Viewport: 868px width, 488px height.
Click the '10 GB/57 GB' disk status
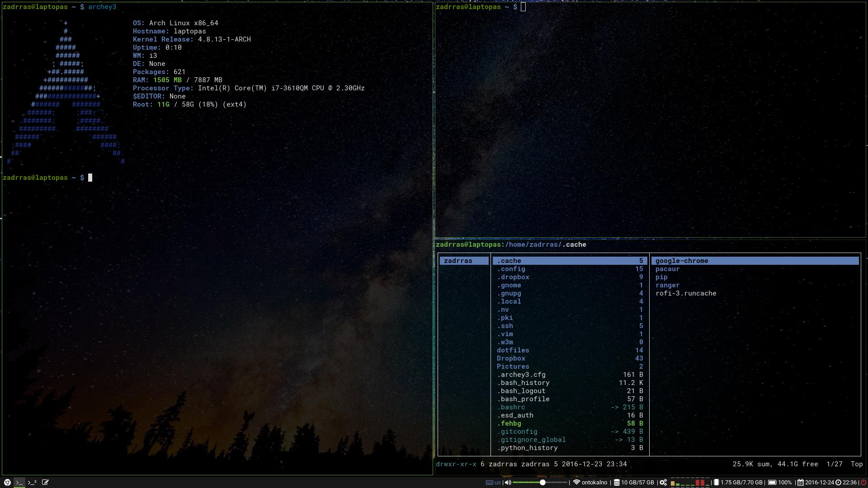click(x=637, y=483)
